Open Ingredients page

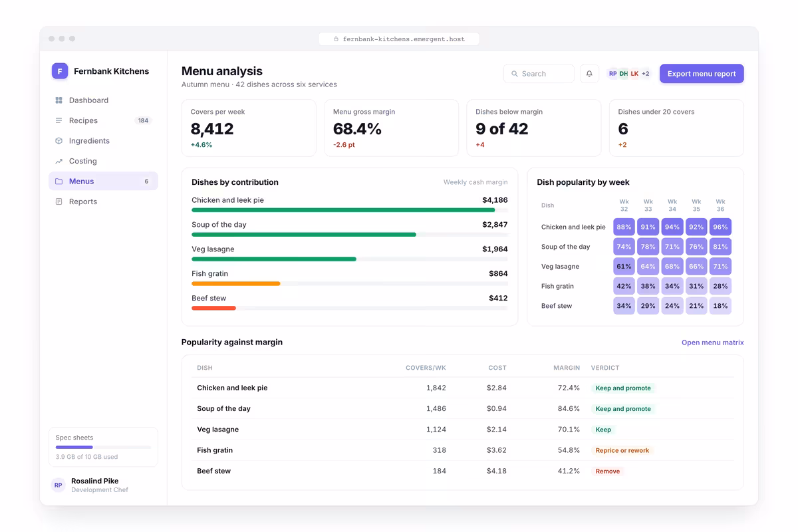click(103, 141)
